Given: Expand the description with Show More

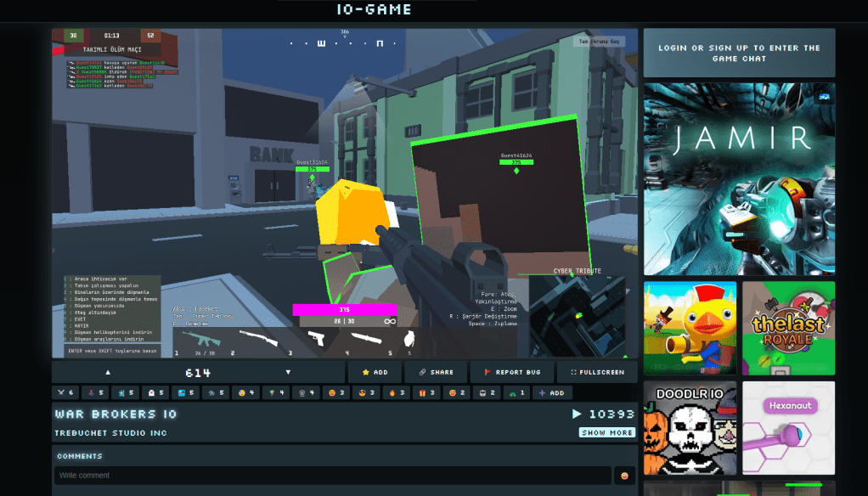Looking at the screenshot, I should point(606,432).
